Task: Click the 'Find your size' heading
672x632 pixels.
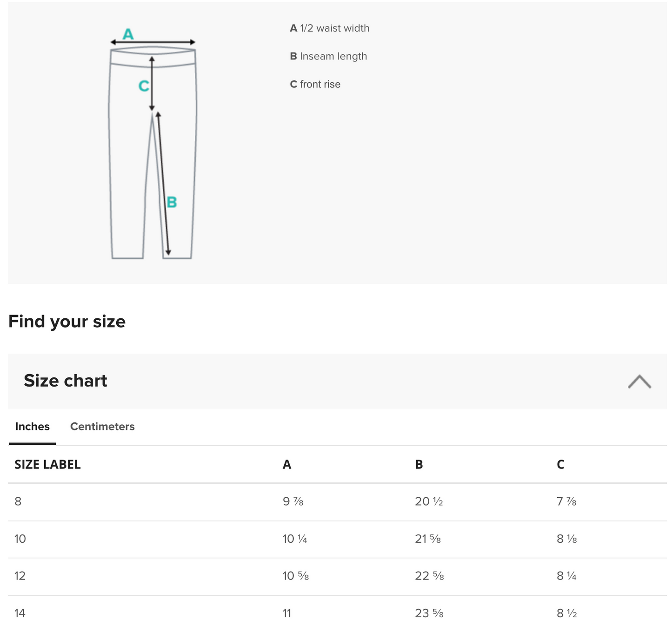Action: point(67,322)
